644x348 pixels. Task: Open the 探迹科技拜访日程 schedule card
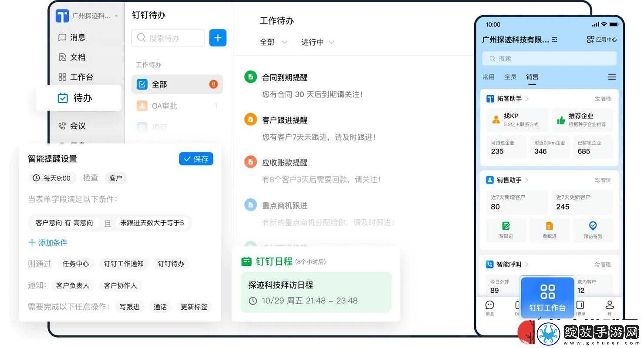(316, 292)
